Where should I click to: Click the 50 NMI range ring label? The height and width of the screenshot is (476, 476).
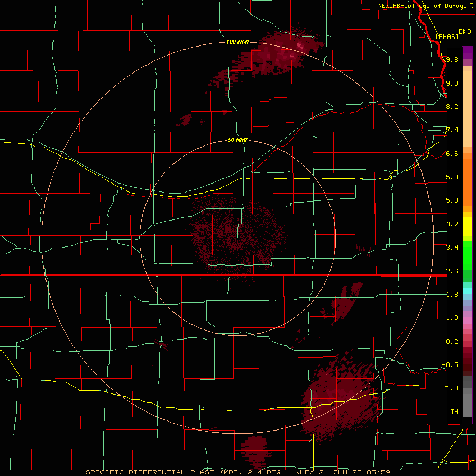pos(237,140)
